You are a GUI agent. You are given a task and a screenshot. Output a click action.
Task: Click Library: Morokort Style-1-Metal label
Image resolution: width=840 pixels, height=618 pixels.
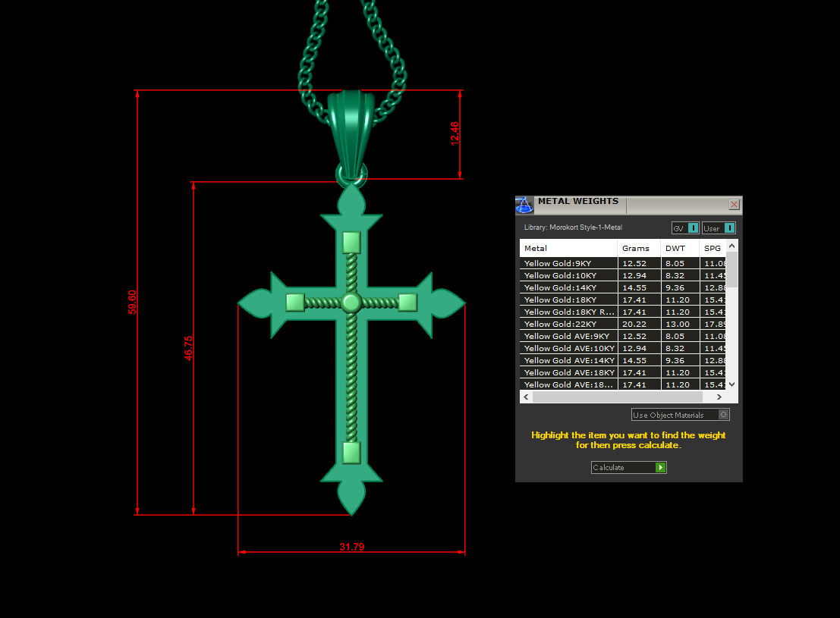[x=573, y=227]
